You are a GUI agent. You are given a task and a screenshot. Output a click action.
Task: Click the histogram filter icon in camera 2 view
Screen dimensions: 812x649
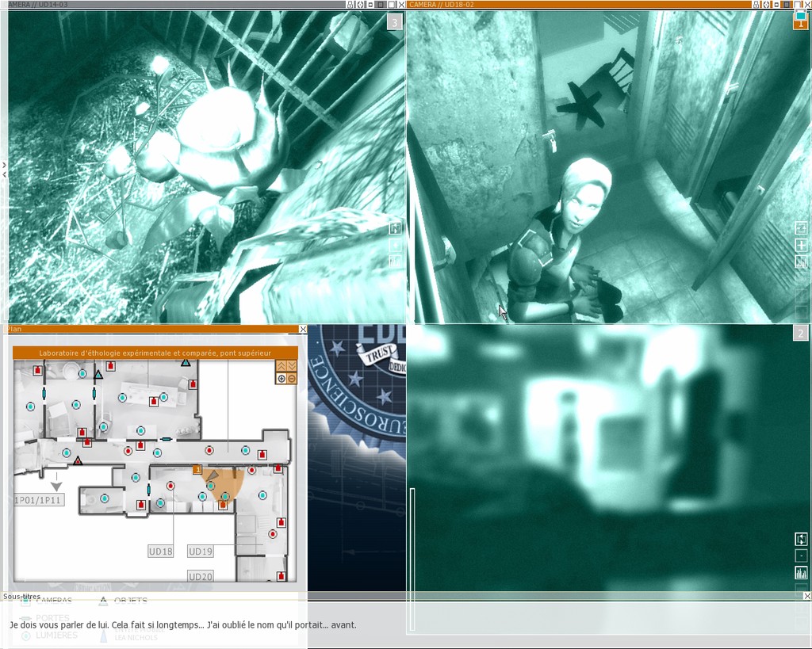tap(801, 572)
